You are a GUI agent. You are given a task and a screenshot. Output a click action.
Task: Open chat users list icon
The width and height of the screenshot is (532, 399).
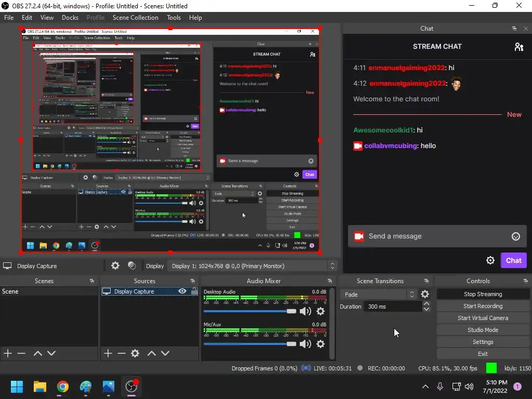(519, 46)
